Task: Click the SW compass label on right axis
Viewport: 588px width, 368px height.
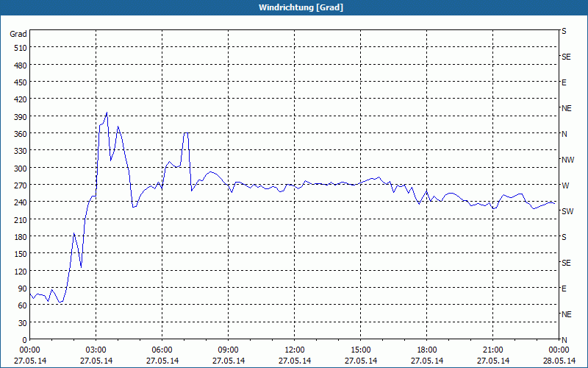Action: coord(567,211)
